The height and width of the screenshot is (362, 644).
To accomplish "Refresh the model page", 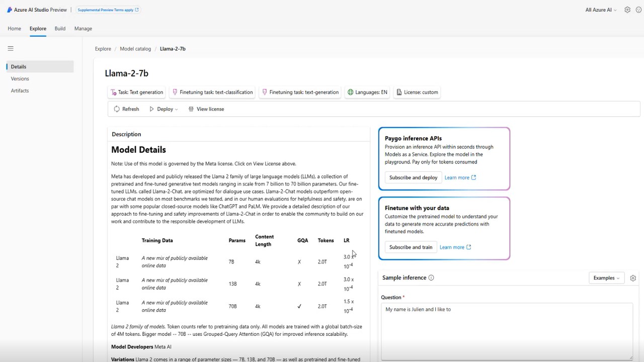I will pyautogui.click(x=126, y=109).
